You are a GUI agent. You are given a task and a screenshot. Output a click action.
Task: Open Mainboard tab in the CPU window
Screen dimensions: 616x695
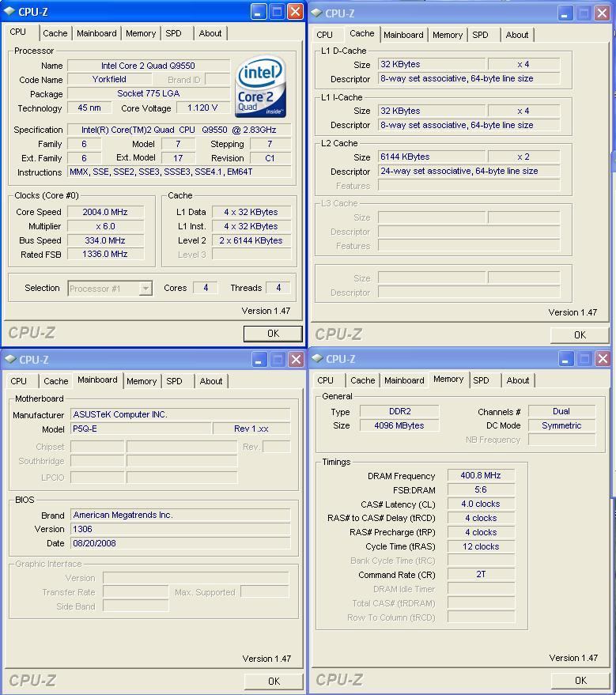coord(96,33)
